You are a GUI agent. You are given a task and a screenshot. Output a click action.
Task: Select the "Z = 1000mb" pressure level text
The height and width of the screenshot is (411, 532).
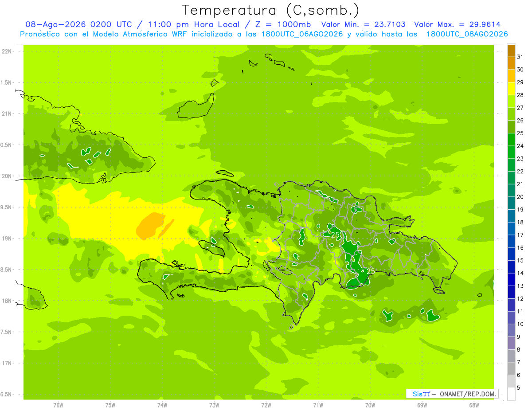pyautogui.click(x=284, y=24)
